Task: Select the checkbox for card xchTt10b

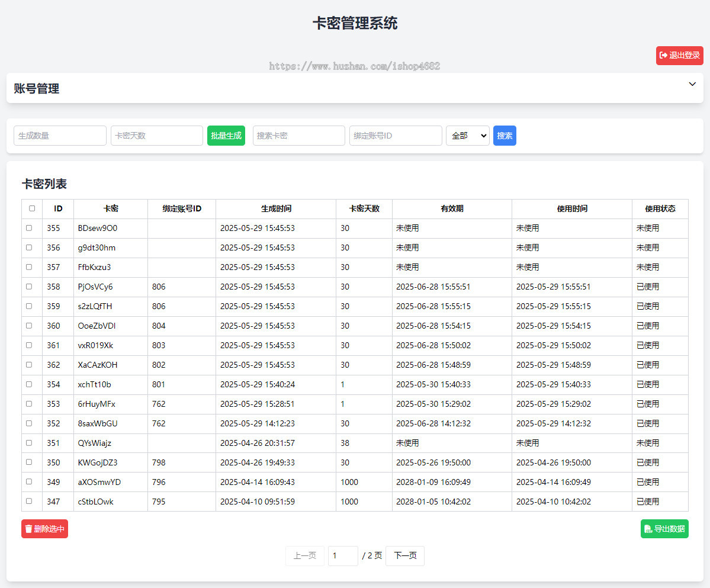Action: 29,384
